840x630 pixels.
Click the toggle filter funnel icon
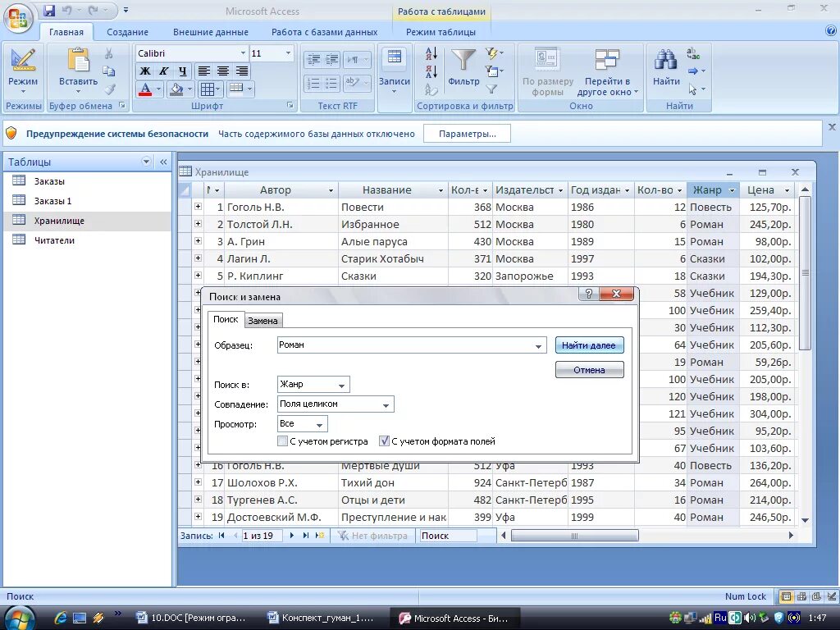(491, 89)
